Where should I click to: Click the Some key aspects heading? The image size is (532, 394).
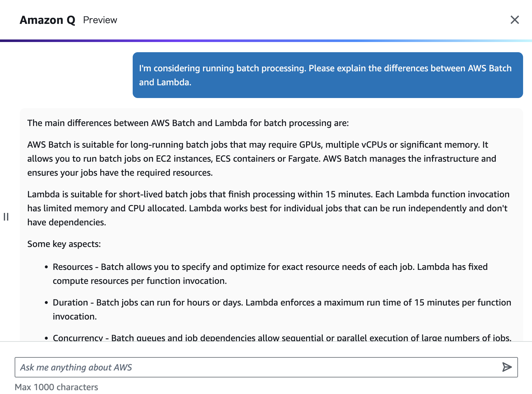click(64, 244)
